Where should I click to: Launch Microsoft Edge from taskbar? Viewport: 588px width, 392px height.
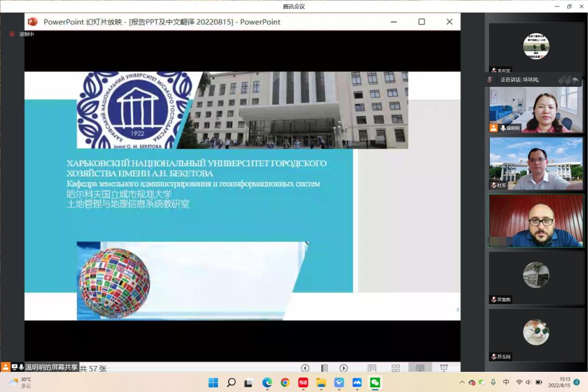point(267,382)
